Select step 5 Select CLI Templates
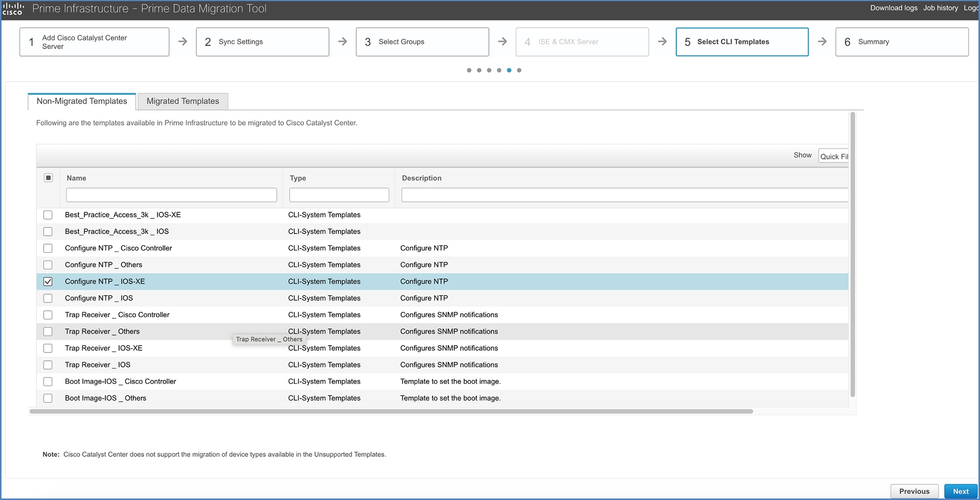Image resolution: width=980 pixels, height=500 pixels. pos(742,42)
